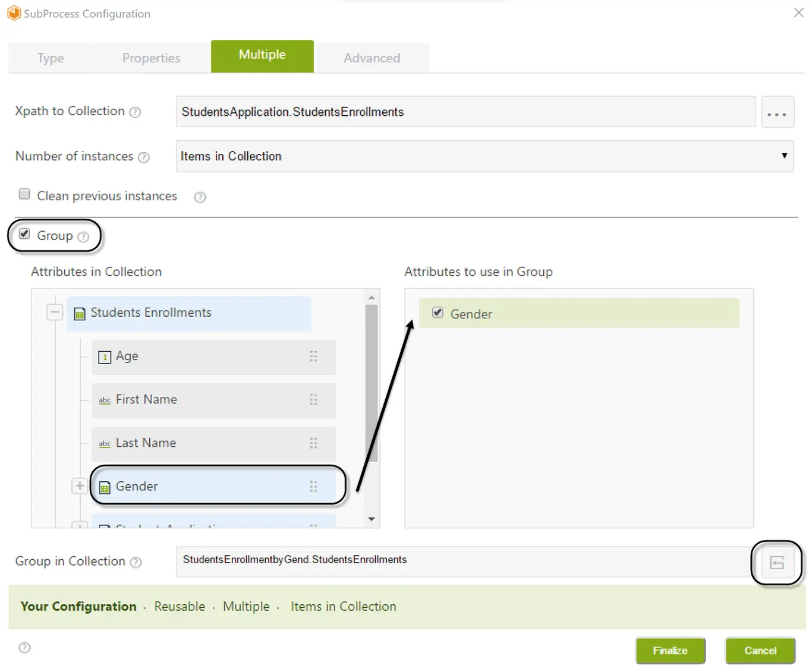Open help for Clean previous instances
The width and height of the screenshot is (812, 669).
click(200, 197)
